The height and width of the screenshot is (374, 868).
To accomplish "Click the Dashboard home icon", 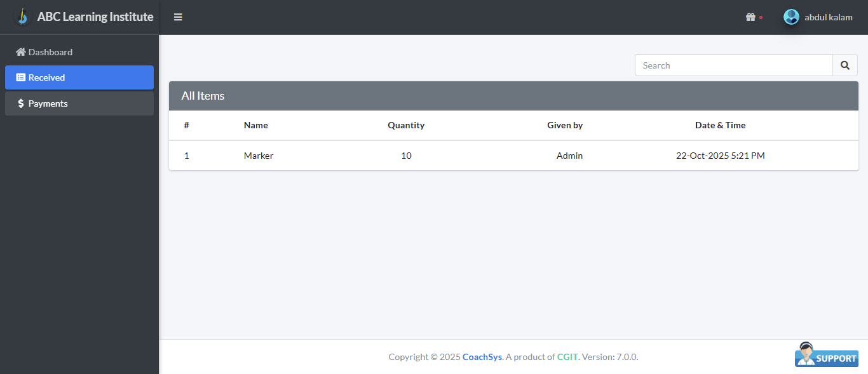I will (21, 52).
